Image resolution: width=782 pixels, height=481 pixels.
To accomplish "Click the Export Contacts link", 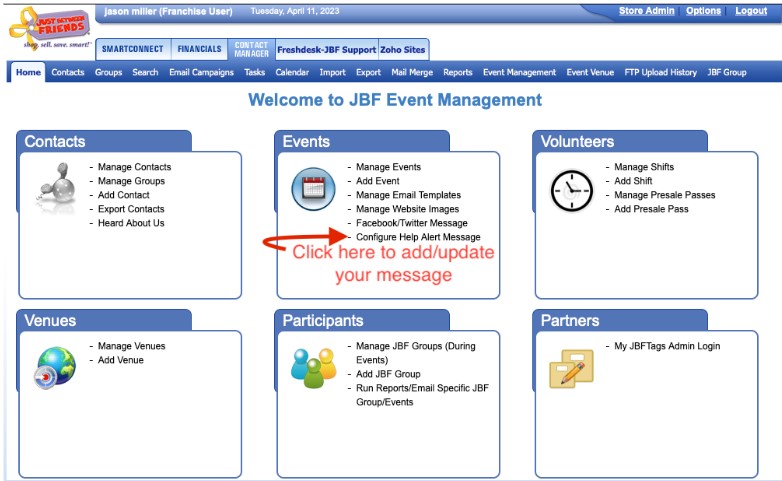I will click(130, 209).
